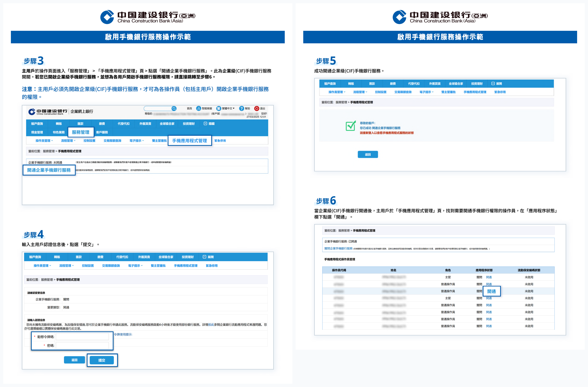Image resolution: width=588 pixels, height=387 pixels.
Task: Click the red 退出 power icon
Action: click(256, 108)
